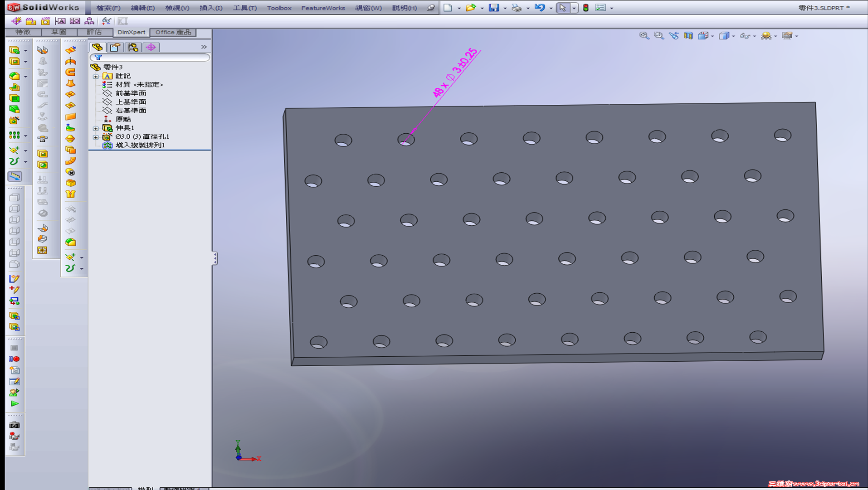Open the PropertyManager tab
The width and height of the screenshot is (868, 490).
pos(115,47)
